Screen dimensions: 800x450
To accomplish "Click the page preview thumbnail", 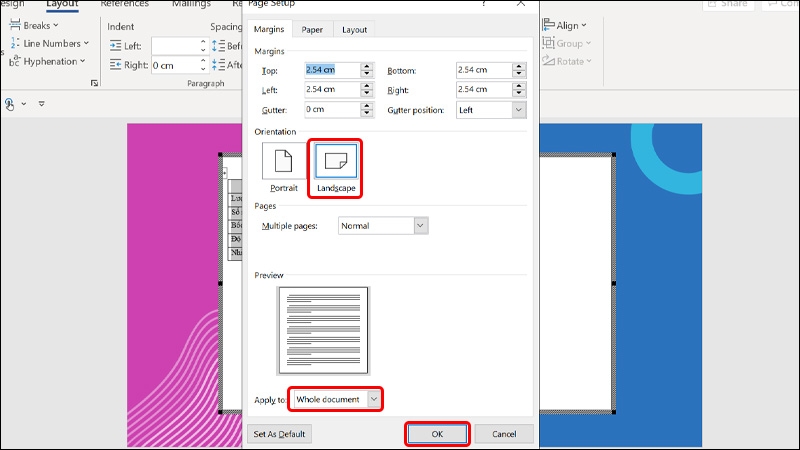I will pyautogui.click(x=323, y=331).
